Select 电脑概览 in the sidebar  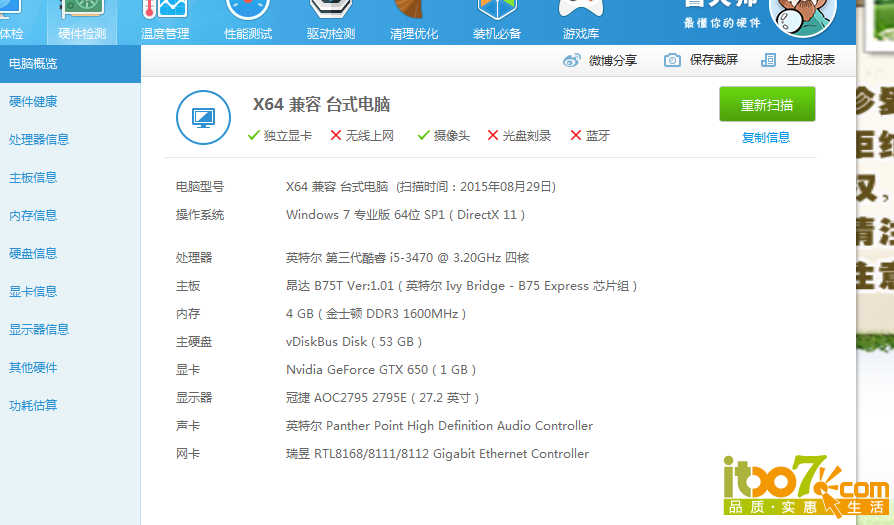(x=70, y=64)
